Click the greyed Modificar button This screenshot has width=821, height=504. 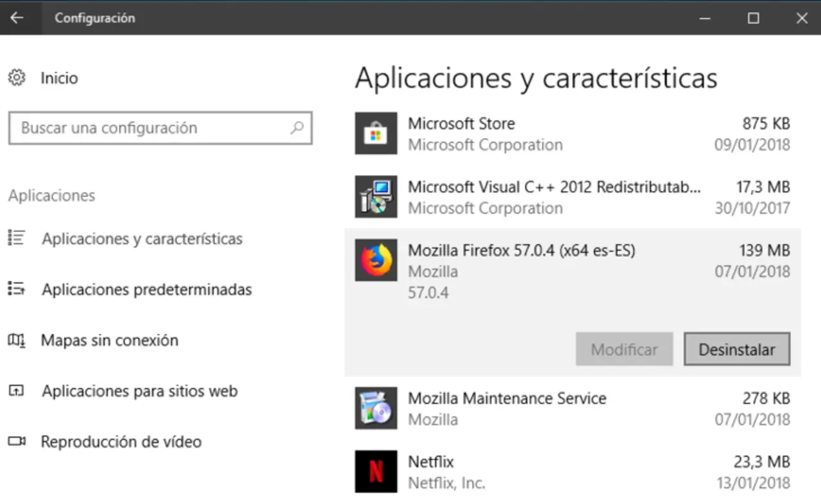pyautogui.click(x=624, y=349)
